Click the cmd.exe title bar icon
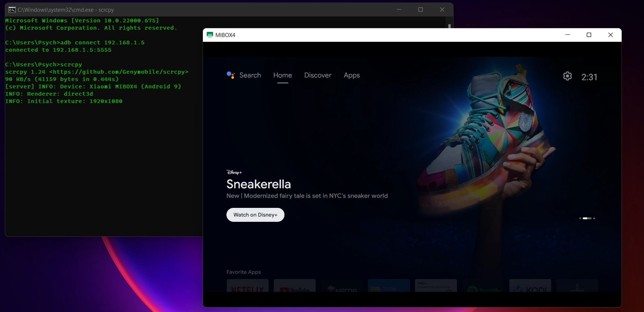644x312 pixels. [x=12, y=10]
